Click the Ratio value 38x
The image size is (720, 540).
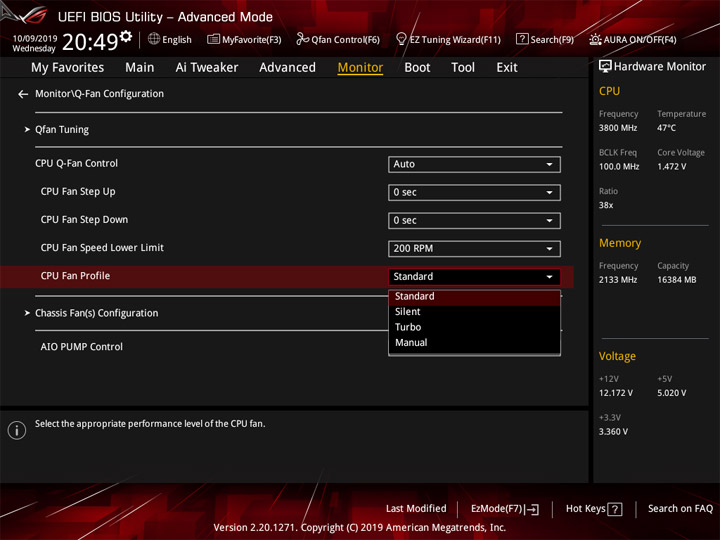coord(606,205)
